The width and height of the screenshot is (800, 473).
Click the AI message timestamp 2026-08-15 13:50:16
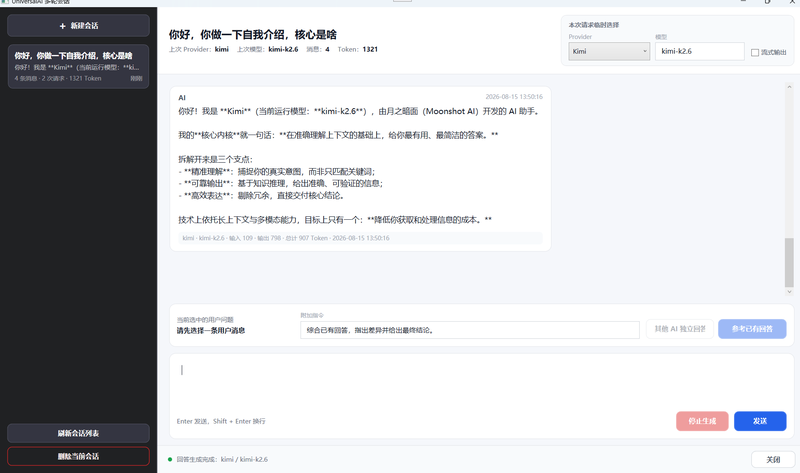[x=514, y=96]
